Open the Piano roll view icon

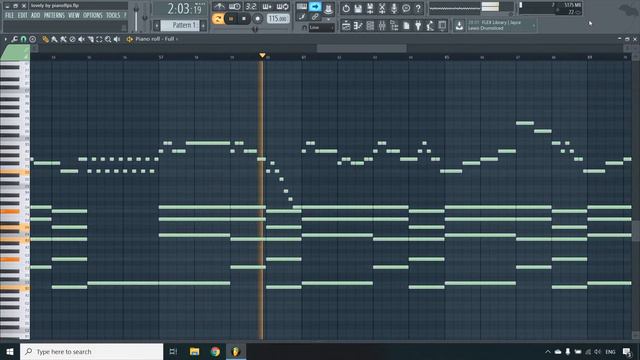click(x=358, y=26)
